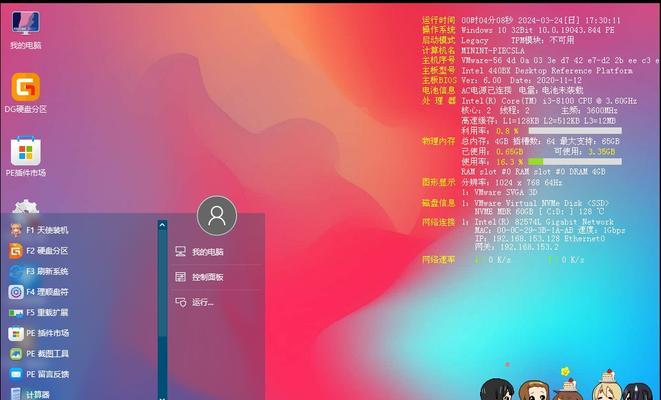This screenshot has width=661, height=400.
Task: Click the 网关 192.168.153.2 gateway line
Action: 516,247
